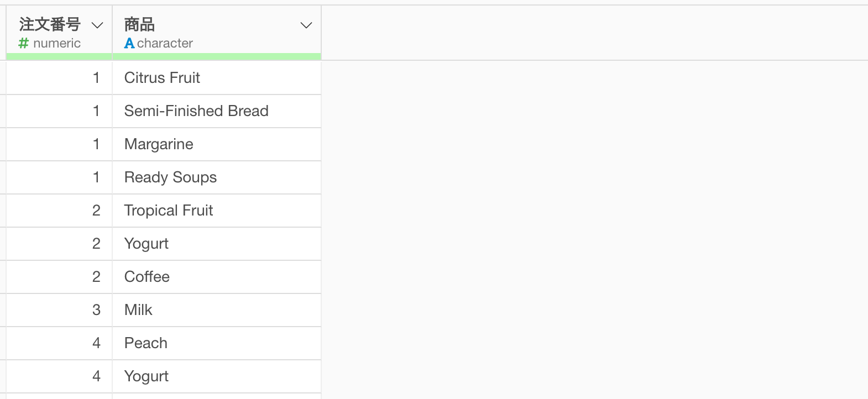Click the order number 3 cell
The height and width of the screenshot is (399, 868).
pos(59,310)
